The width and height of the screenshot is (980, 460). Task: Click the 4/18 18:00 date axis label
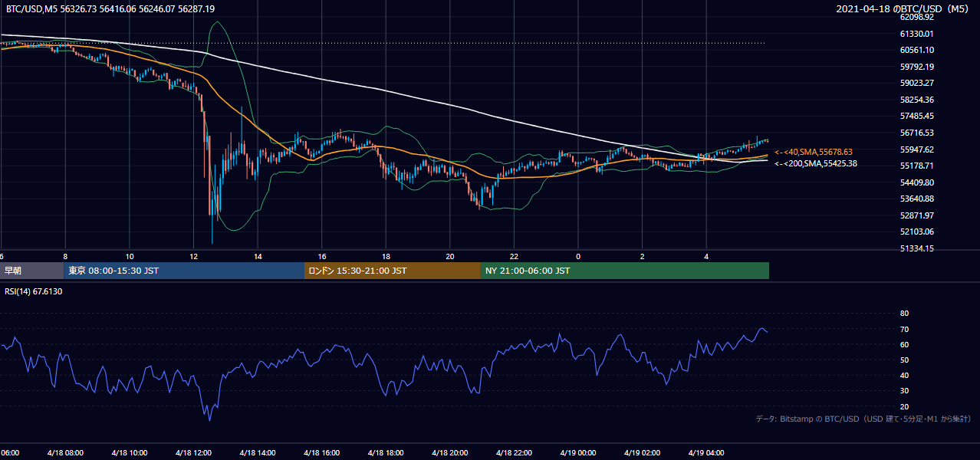point(386,453)
